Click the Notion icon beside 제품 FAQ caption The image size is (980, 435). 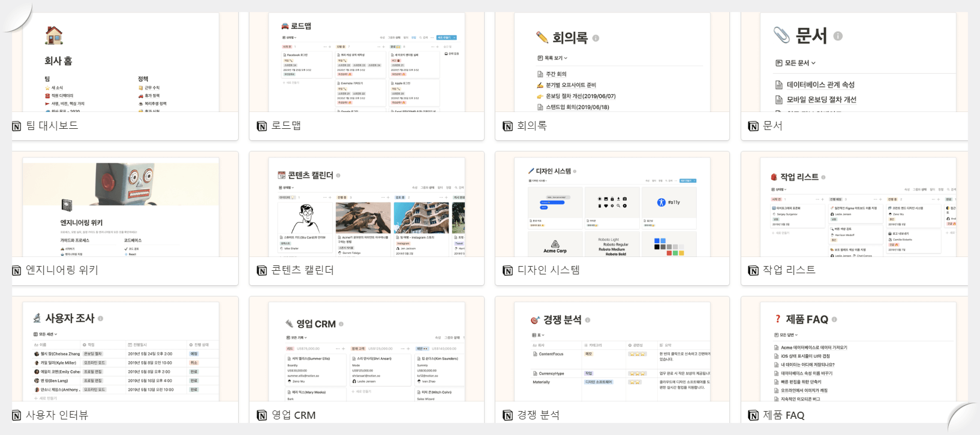(x=753, y=416)
